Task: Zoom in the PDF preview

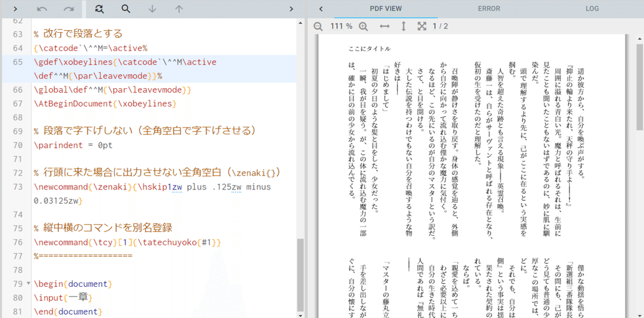Action: tap(363, 26)
